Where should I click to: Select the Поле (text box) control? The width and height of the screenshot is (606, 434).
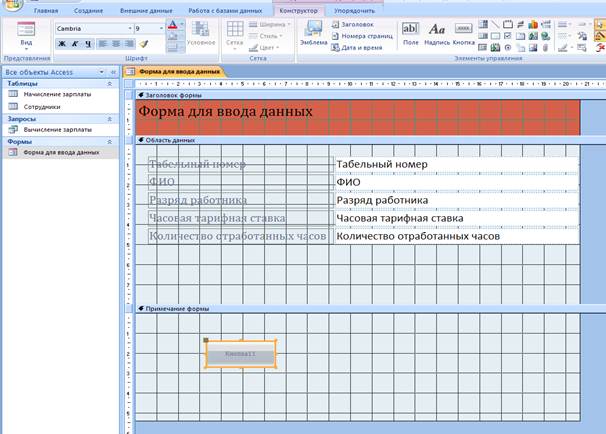(x=411, y=34)
